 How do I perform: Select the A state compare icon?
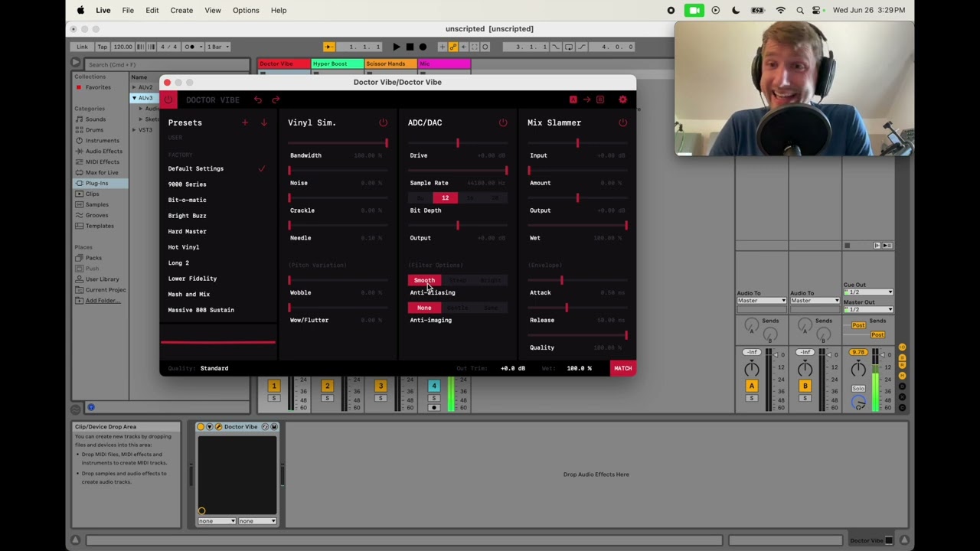coord(573,99)
